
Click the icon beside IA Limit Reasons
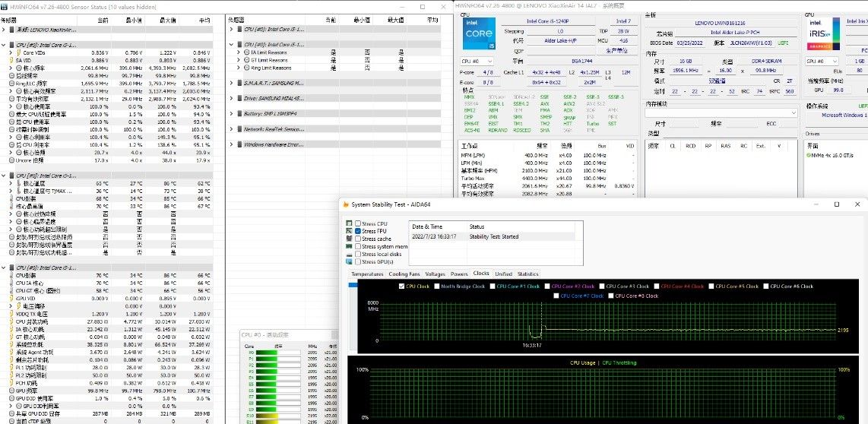247,52
